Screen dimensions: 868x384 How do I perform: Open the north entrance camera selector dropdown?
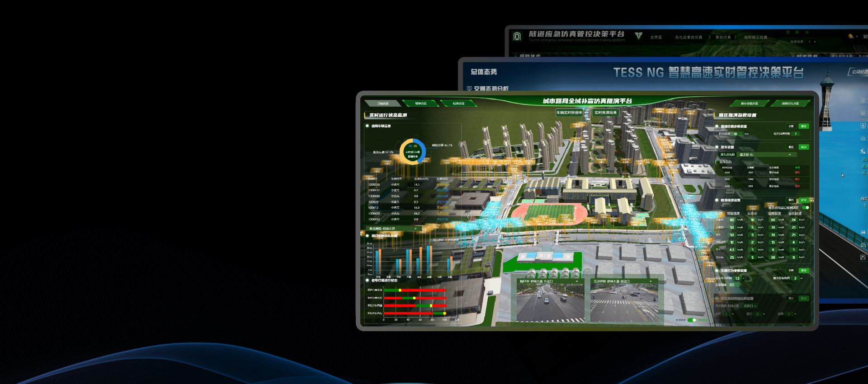tap(577, 281)
